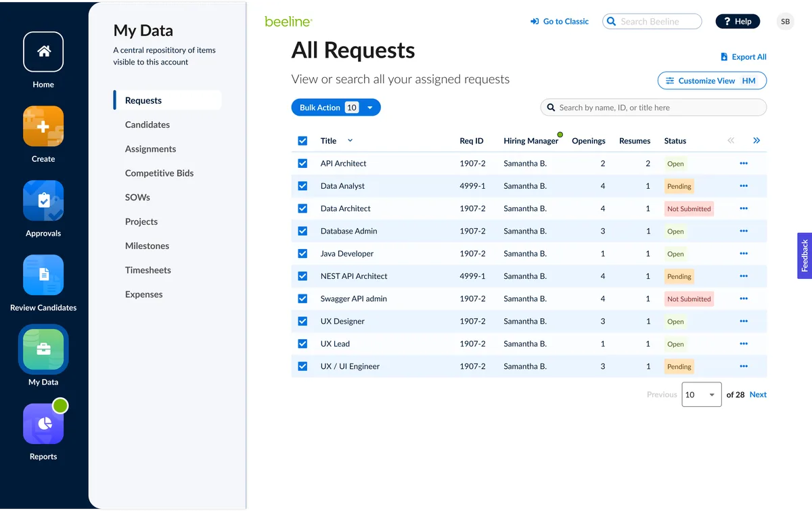
Task: Open row actions for API Architect
Action: click(744, 163)
